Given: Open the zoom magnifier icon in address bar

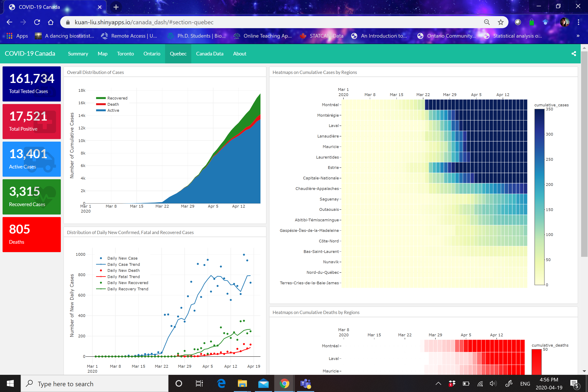Looking at the screenshot, I should (x=487, y=22).
